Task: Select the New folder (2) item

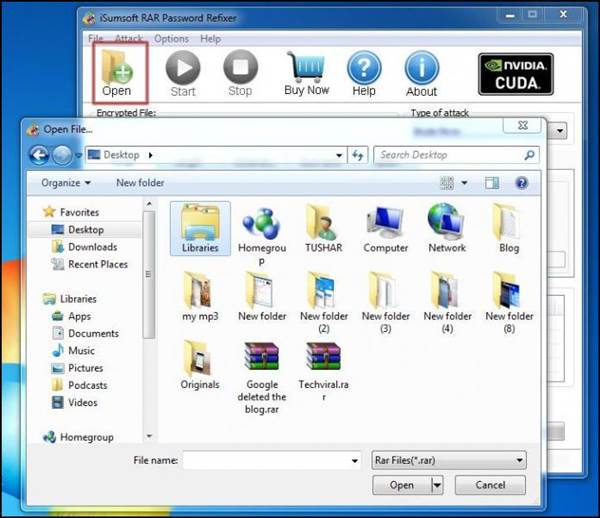Action: 324,303
